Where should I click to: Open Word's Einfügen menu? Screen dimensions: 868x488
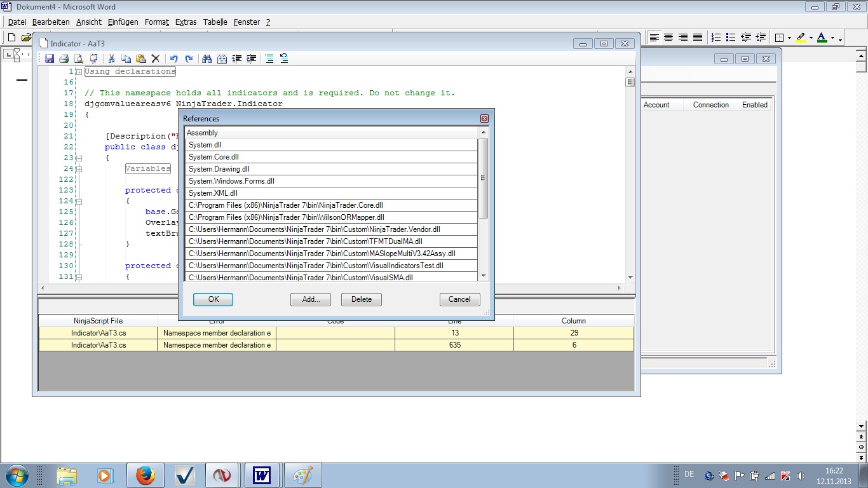[x=123, y=22]
